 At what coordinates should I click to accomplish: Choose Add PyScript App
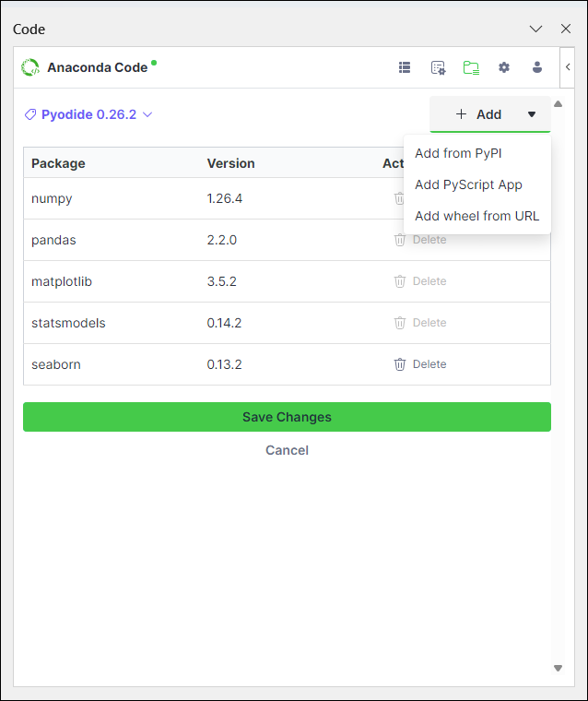coord(468,184)
